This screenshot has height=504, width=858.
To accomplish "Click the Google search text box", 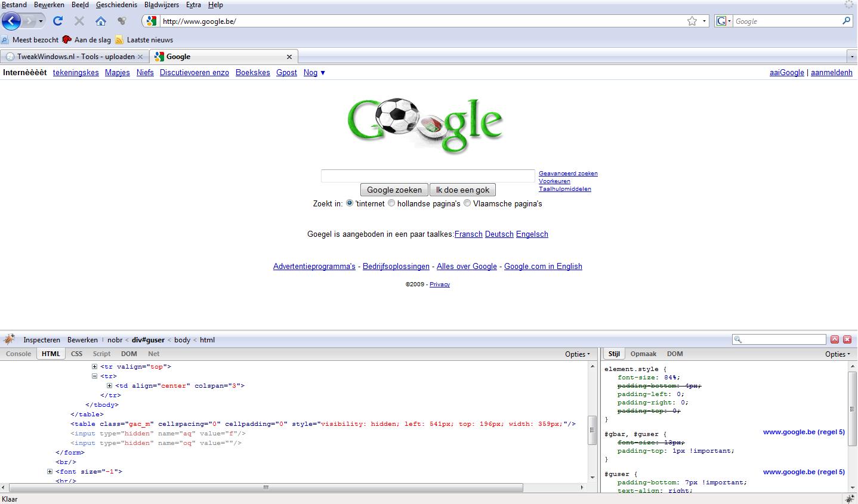I will pos(428,176).
